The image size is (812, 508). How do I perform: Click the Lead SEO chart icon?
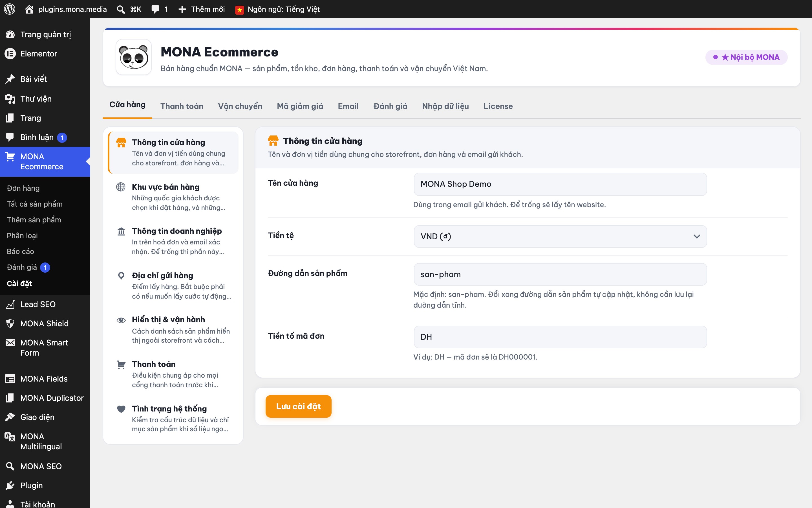coord(10,304)
